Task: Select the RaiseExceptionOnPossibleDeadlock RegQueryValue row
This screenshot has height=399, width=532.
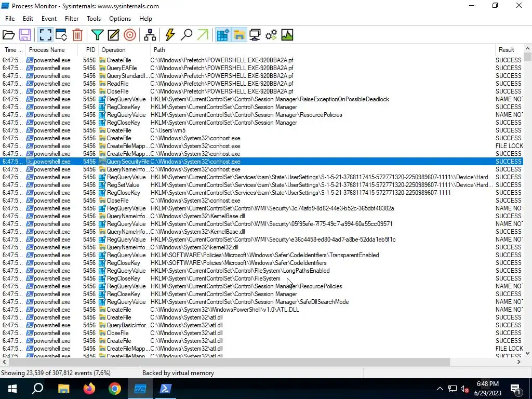Action: click(262, 99)
